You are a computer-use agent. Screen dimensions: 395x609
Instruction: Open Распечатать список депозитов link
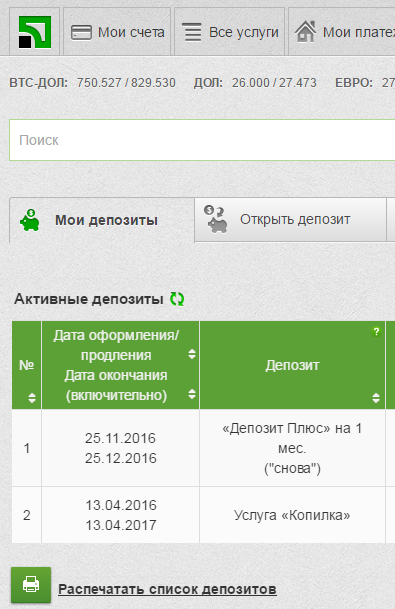[x=167, y=589]
